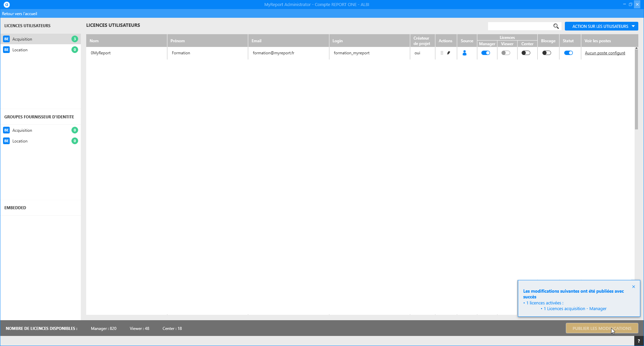Click the blue user source icon
The height and width of the screenshot is (346, 644).
tap(465, 53)
